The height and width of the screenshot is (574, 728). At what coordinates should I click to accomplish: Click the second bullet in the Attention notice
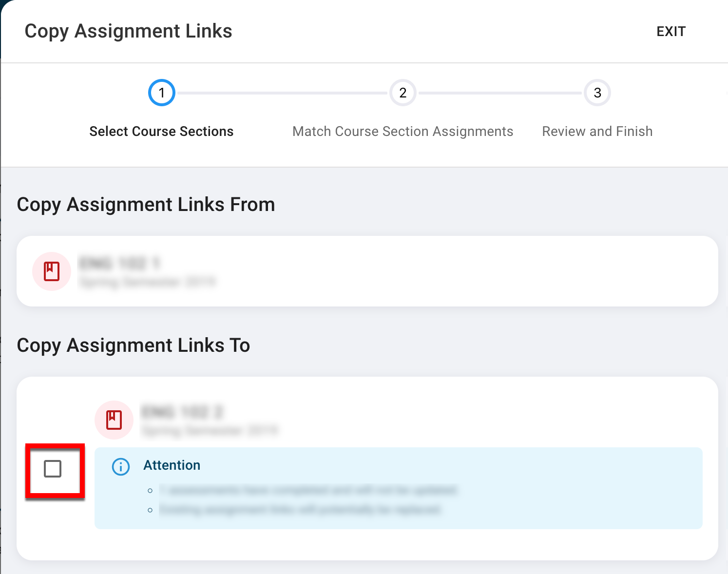300,510
